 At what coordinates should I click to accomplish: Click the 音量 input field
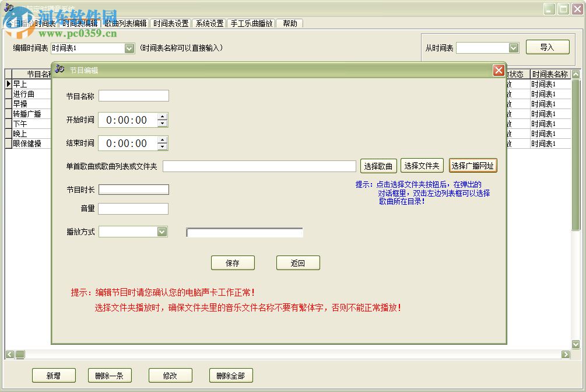pyautogui.click(x=133, y=209)
